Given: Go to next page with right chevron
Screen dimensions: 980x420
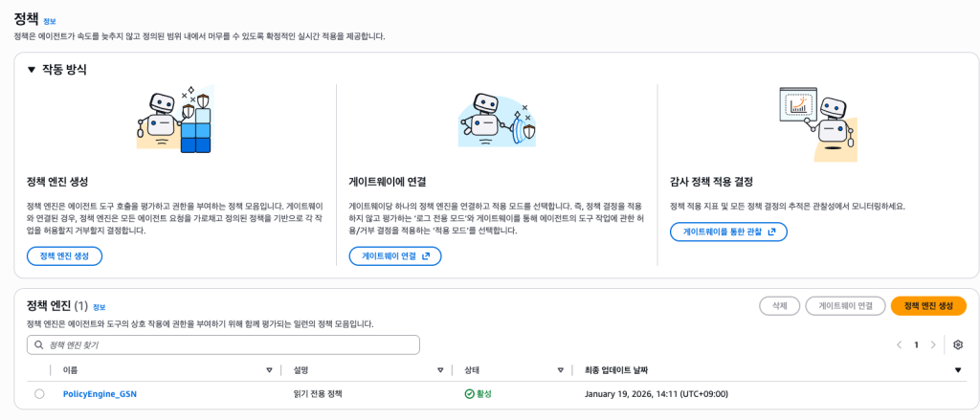Looking at the screenshot, I should [933, 344].
